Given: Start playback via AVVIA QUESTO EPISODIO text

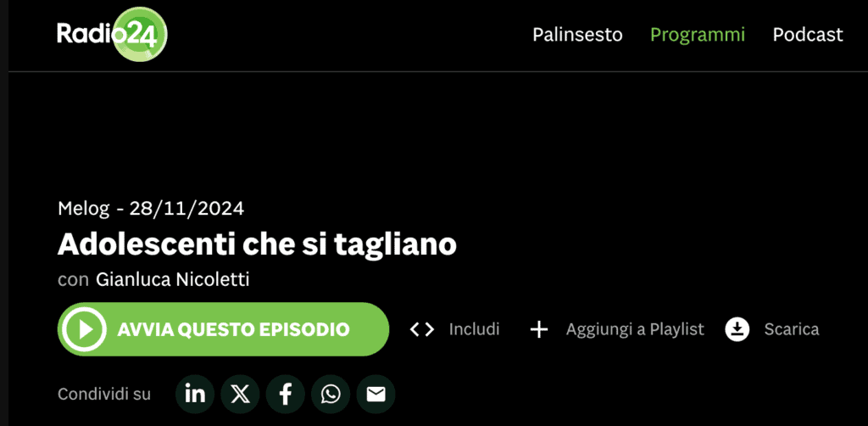Looking at the screenshot, I should pyautogui.click(x=233, y=329).
